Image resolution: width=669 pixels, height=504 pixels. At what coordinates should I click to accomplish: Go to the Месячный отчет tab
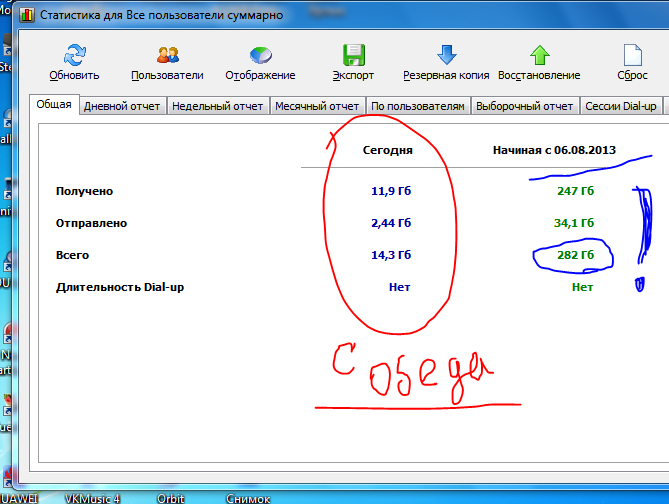[x=317, y=106]
